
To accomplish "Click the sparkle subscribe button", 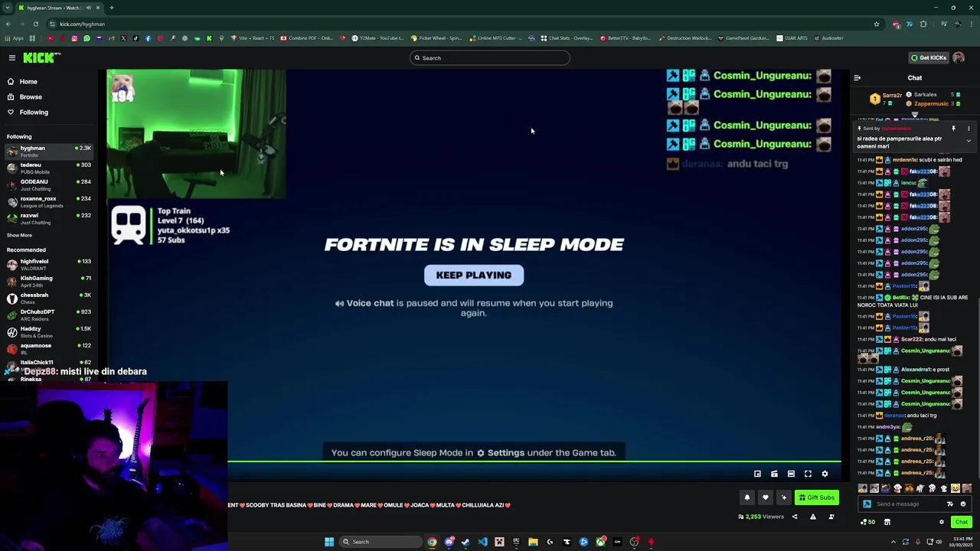I will (783, 497).
